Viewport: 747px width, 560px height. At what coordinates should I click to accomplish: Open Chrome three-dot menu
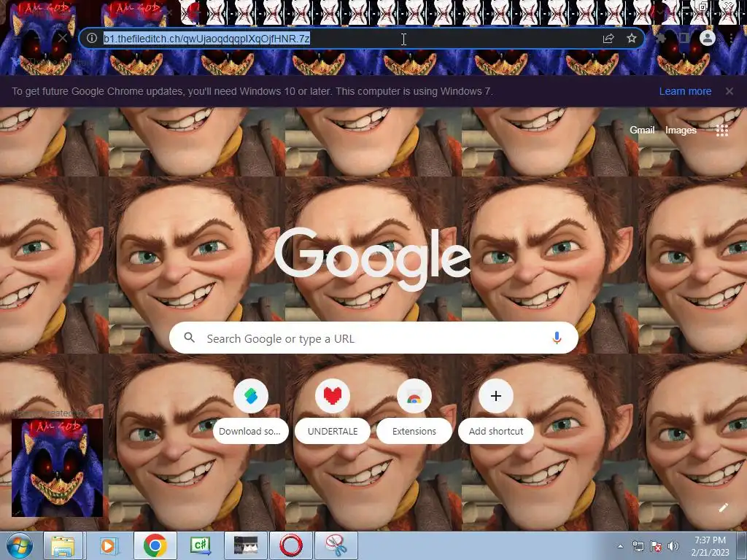(x=731, y=38)
